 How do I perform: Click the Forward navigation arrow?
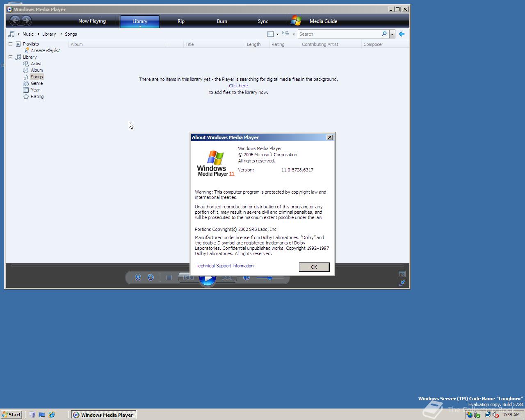point(26,21)
